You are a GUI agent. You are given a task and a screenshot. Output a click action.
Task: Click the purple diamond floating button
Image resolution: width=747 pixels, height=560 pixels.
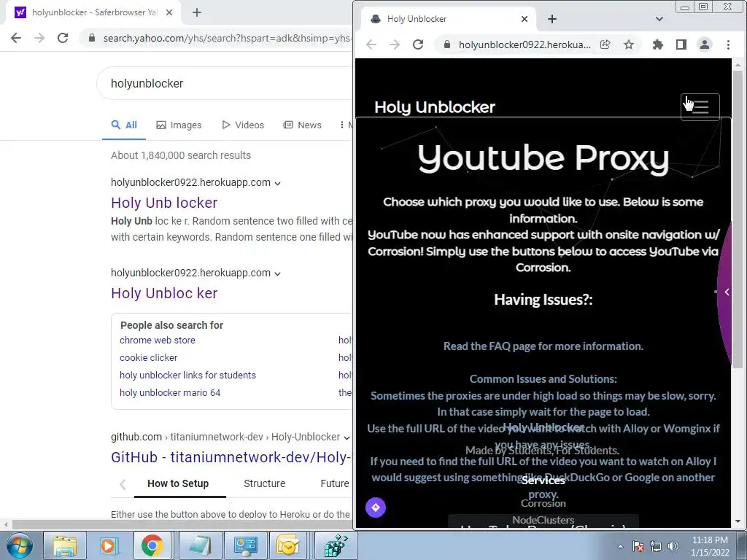click(x=376, y=507)
